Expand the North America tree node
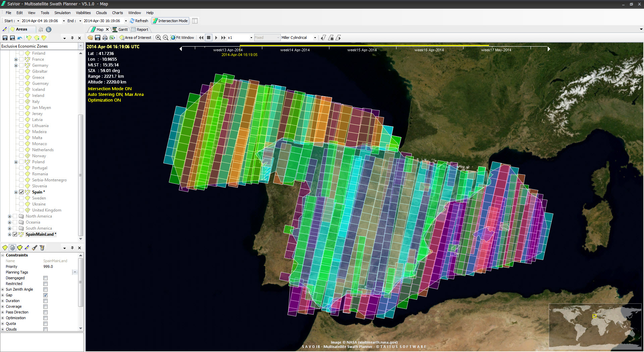Image resolution: width=644 pixels, height=352 pixels. pos(9,216)
